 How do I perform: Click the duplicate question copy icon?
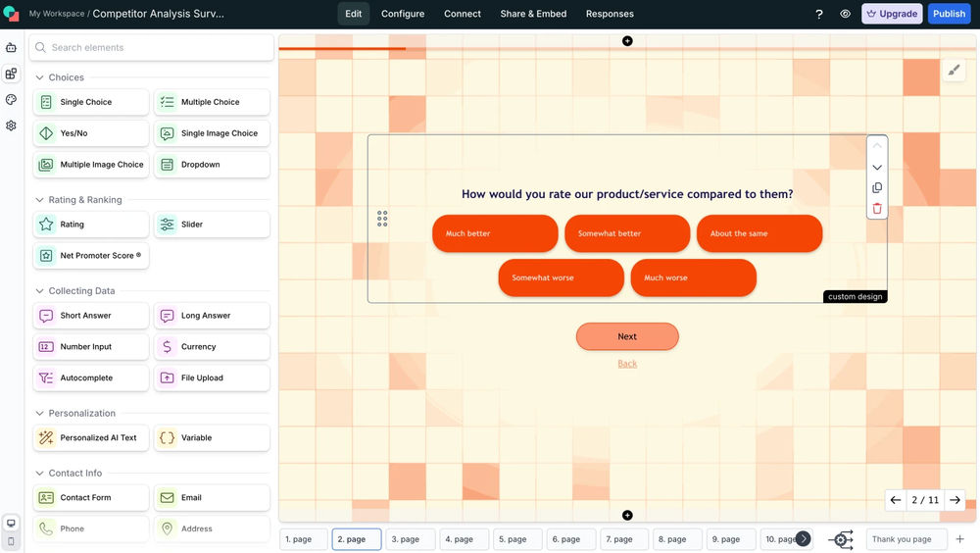coord(877,187)
